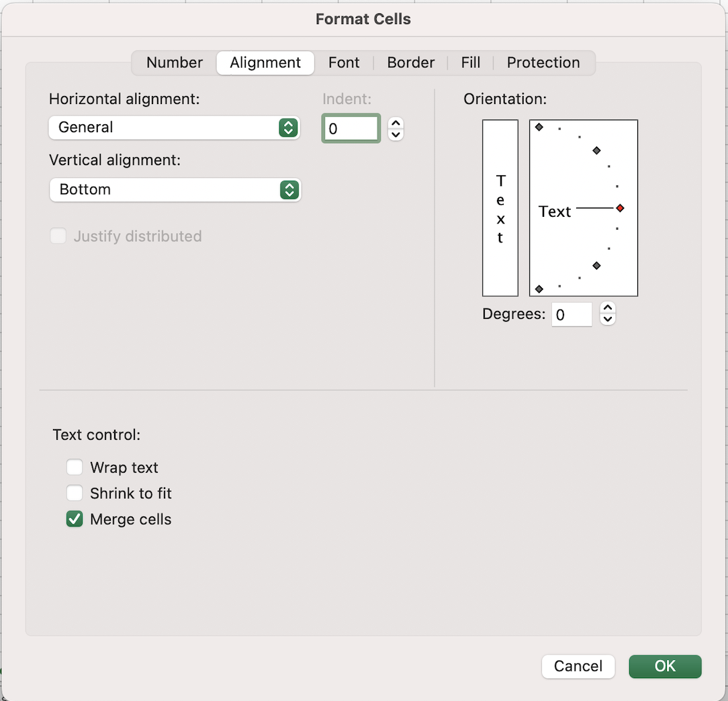Increase the Degrees value with up arrow
This screenshot has height=701, width=728.
pos(607,308)
